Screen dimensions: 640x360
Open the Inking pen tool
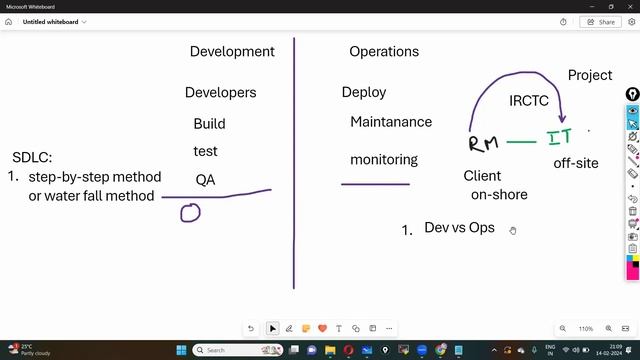pyautogui.click(x=289, y=329)
